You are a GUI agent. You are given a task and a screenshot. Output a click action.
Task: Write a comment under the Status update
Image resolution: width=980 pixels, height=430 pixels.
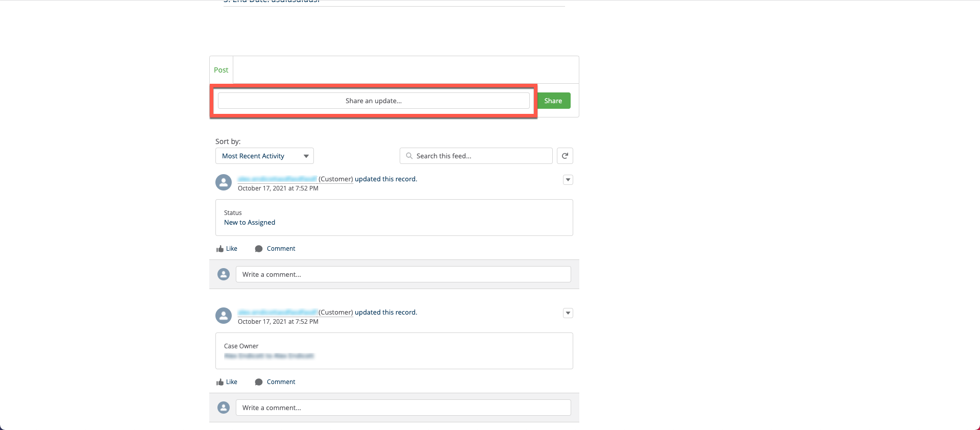click(x=403, y=274)
